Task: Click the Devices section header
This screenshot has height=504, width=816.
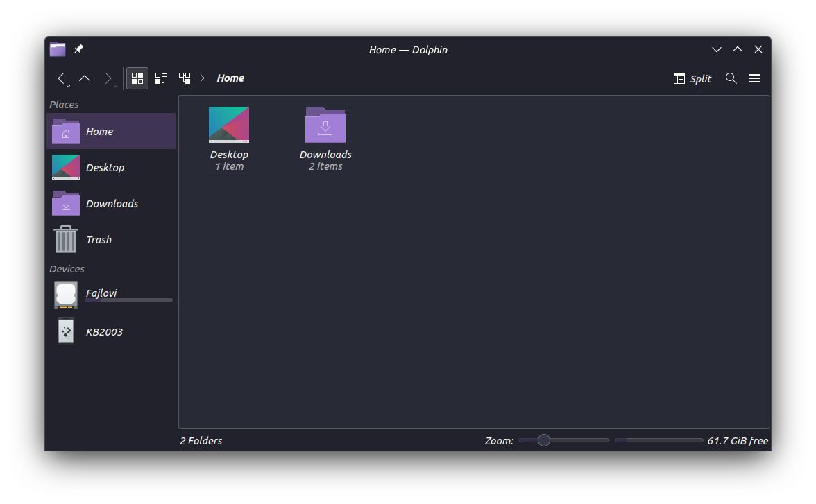Action: [67, 269]
